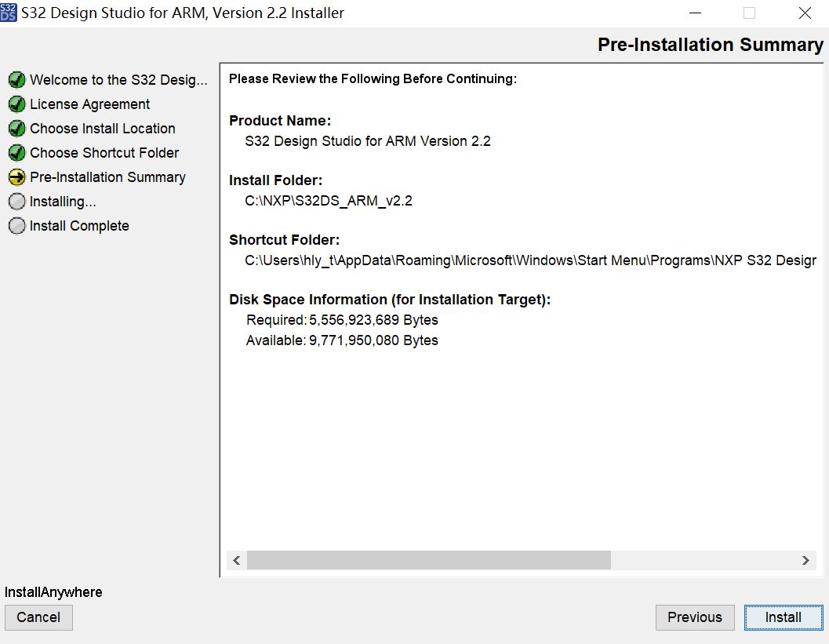Close the installer window
The image size is (829, 644).
pyautogui.click(x=805, y=13)
